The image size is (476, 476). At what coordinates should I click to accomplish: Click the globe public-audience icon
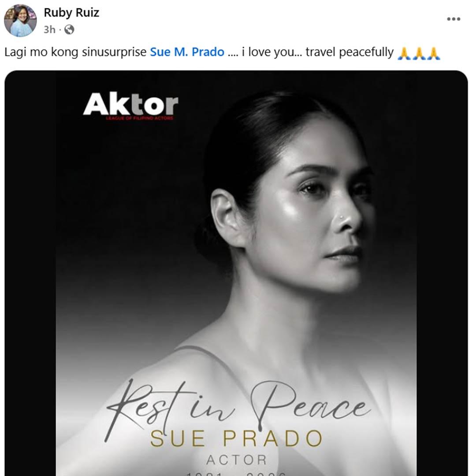tap(69, 30)
